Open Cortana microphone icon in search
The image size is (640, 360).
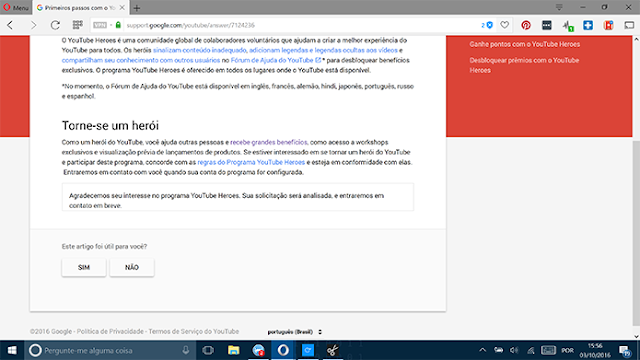[x=186, y=350]
